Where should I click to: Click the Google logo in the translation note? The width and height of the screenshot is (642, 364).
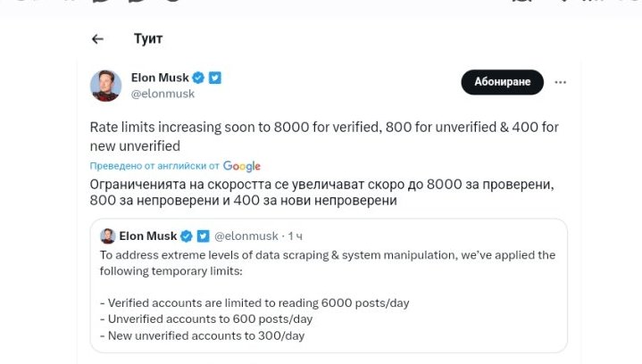pos(242,166)
